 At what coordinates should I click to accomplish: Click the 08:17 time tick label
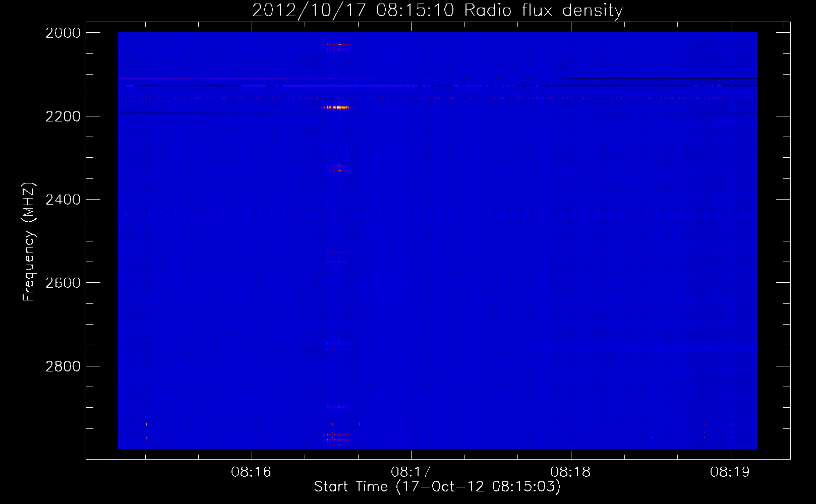411,472
